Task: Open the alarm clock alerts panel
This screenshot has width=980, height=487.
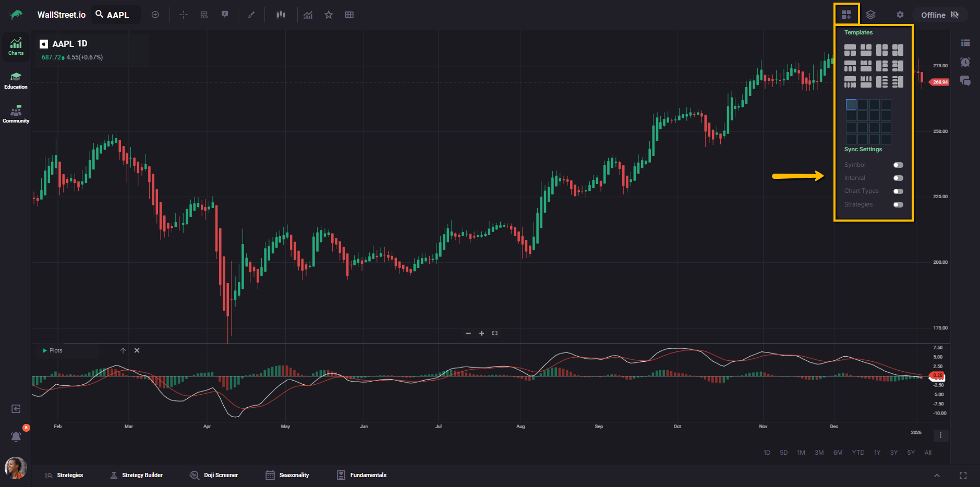Action: coord(965,62)
